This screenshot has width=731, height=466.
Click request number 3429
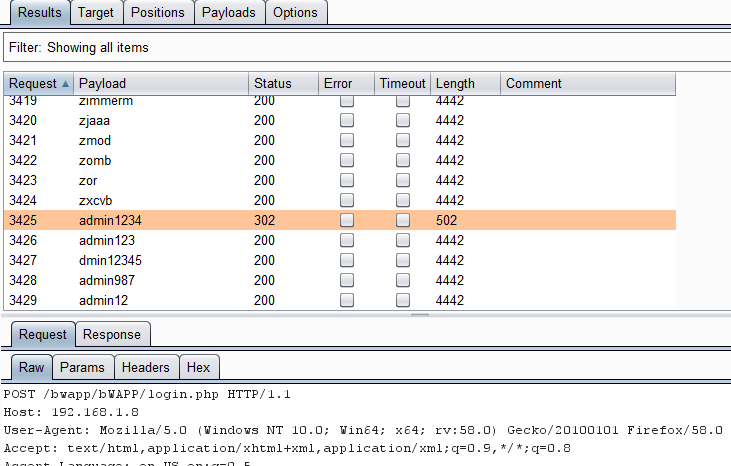click(23, 300)
